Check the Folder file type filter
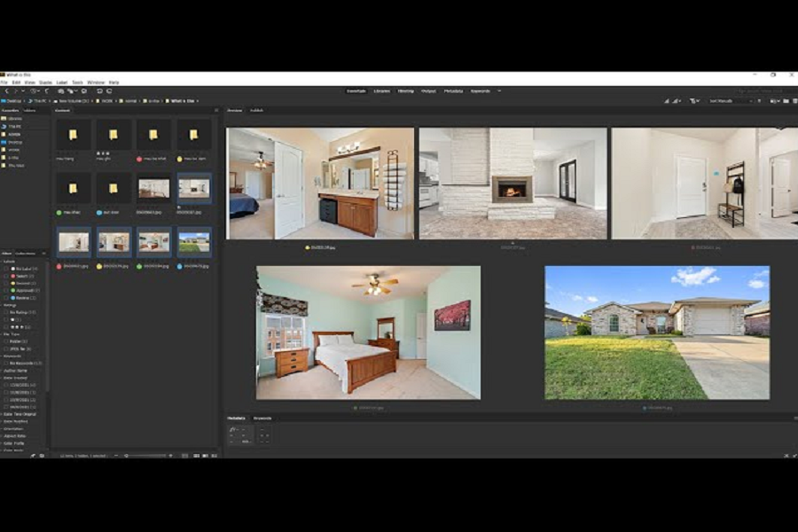 [6, 341]
